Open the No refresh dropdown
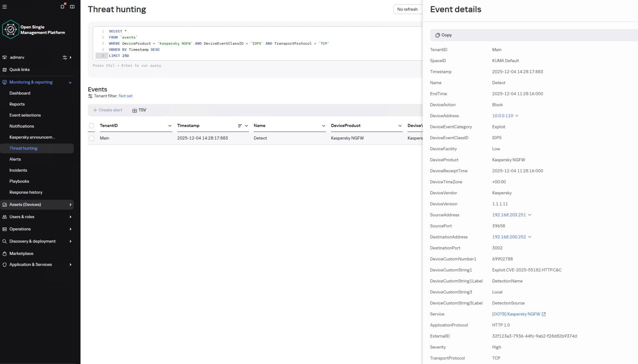This screenshot has width=638, height=364. point(407,9)
